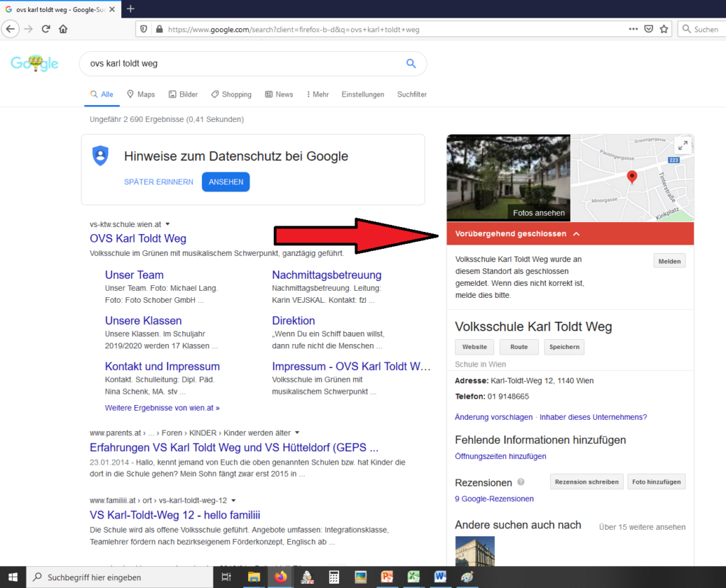Open the 'OVS Karl Toldt Weg' result link

(138, 238)
